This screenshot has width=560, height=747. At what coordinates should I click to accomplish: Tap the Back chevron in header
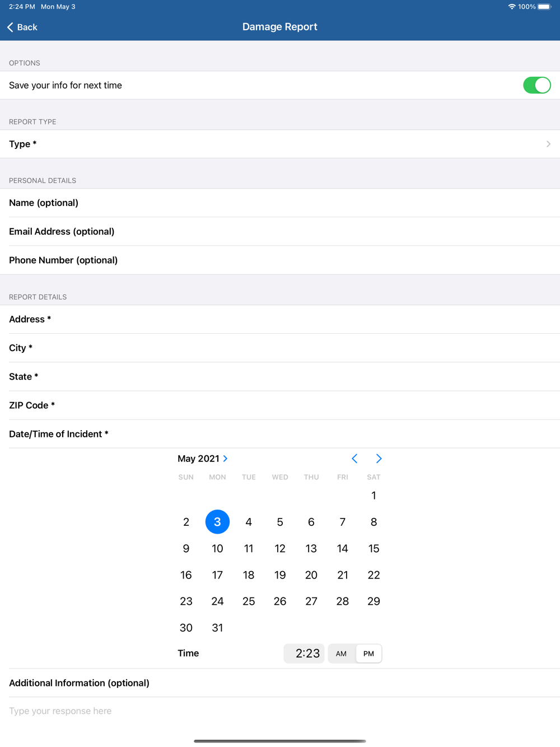coord(10,27)
